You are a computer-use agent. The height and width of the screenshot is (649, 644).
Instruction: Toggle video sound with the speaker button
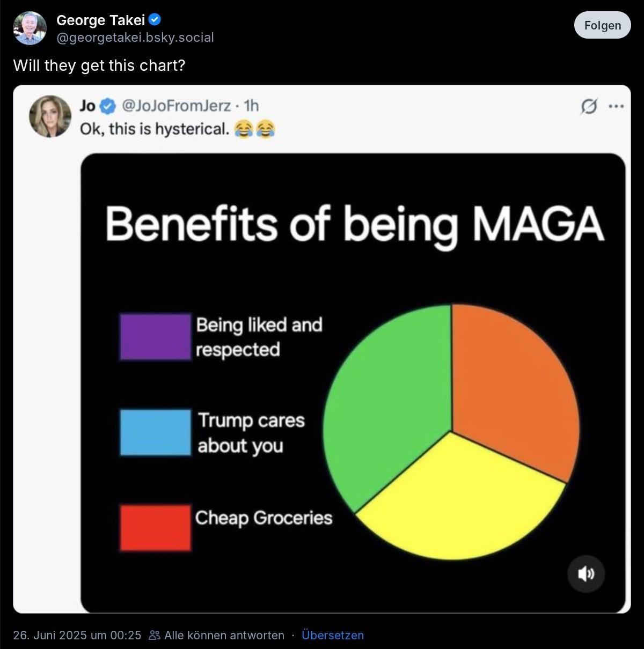pos(586,574)
